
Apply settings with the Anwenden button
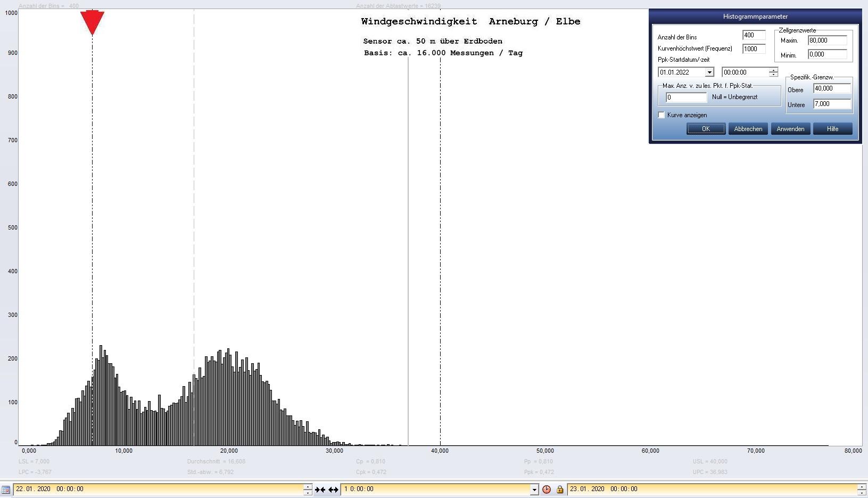pyautogui.click(x=790, y=129)
